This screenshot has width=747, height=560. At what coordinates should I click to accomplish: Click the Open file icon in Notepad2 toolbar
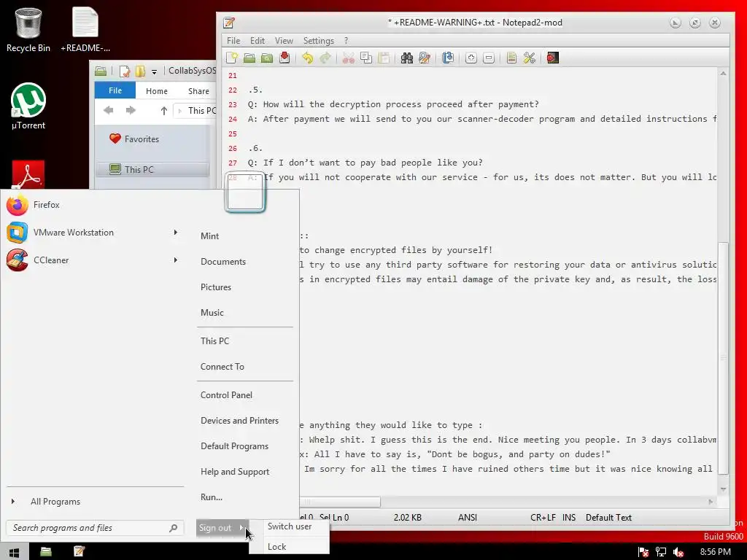pyautogui.click(x=249, y=58)
